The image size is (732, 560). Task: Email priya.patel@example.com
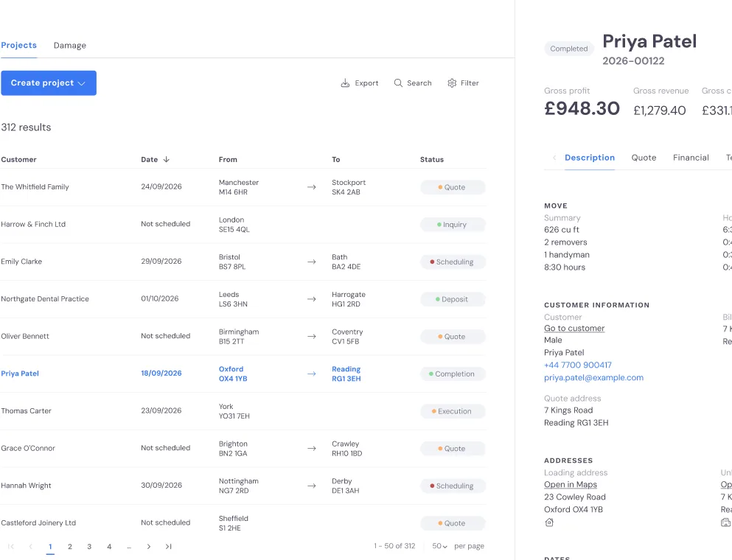click(594, 377)
